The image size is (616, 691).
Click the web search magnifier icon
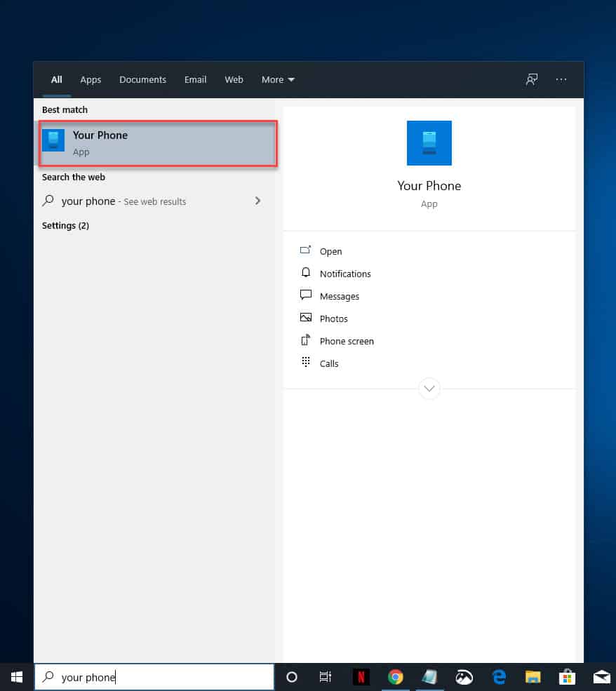pos(48,201)
